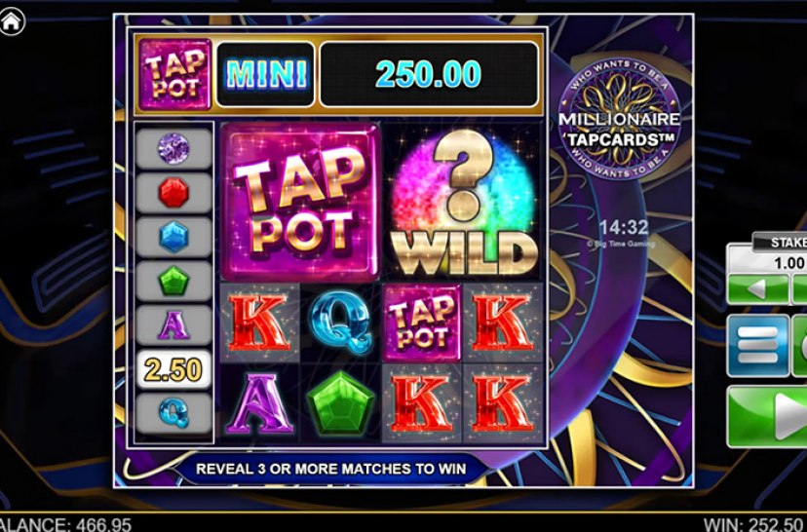The height and width of the screenshot is (532, 807).
Task: Select the green pentagon gem card
Action: pyautogui.click(x=341, y=402)
